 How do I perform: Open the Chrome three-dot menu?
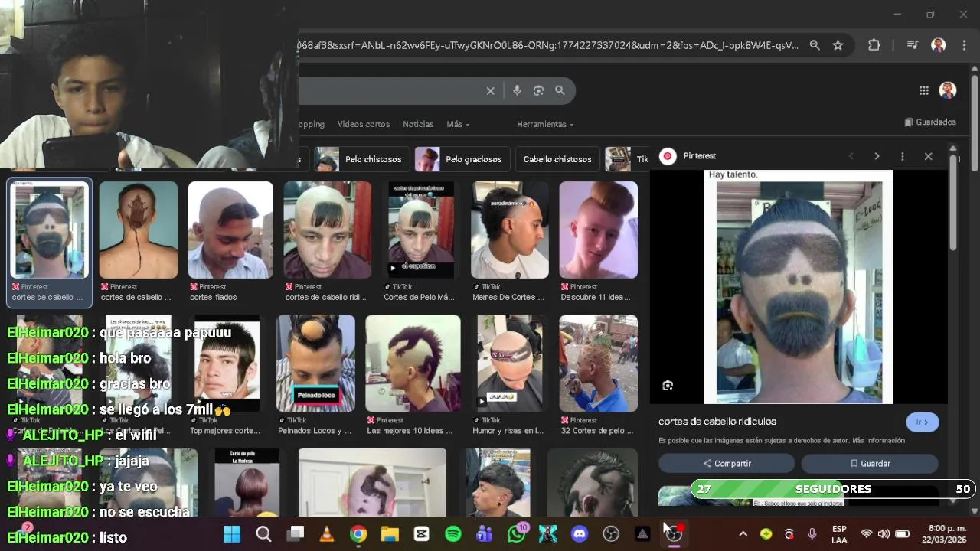tap(962, 45)
